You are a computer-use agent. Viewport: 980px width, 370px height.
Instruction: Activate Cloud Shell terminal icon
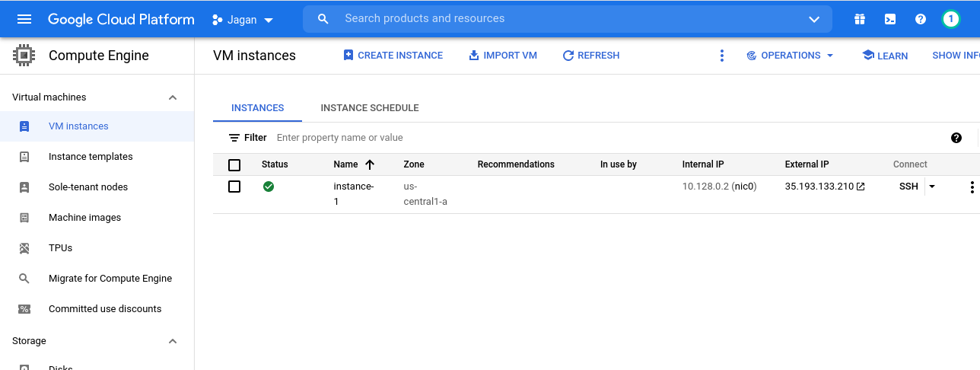click(x=890, y=19)
